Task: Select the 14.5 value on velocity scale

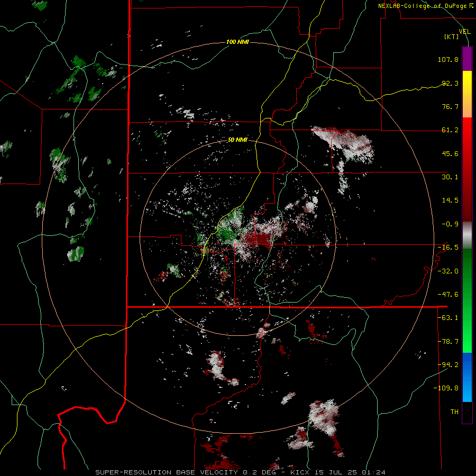Action: click(x=450, y=200)
